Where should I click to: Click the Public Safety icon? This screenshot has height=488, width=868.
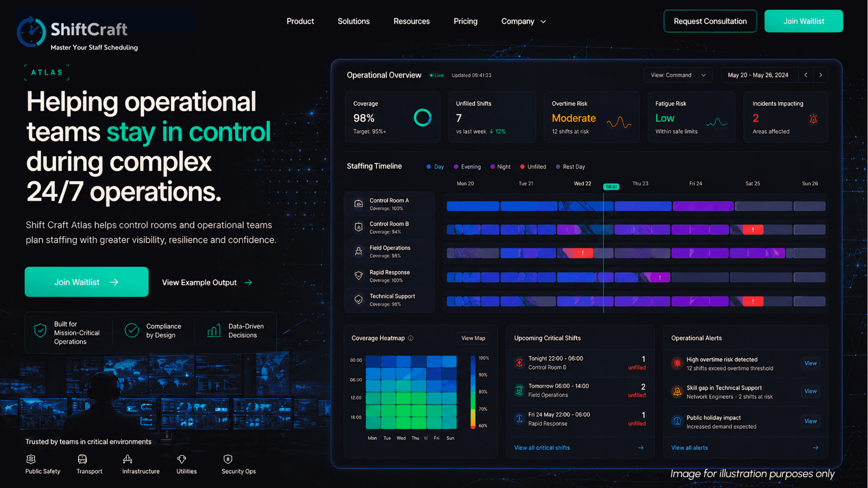(x=31, y=459)
